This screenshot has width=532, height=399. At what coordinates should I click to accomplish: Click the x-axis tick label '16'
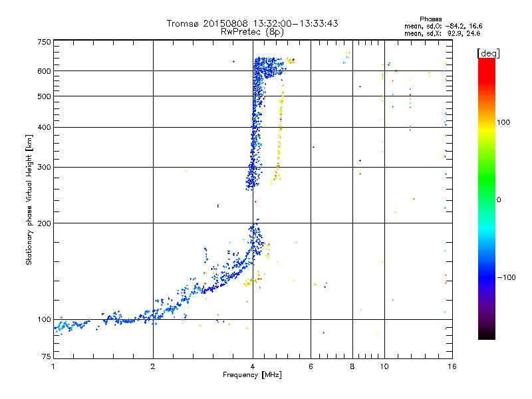coord(452,366)
